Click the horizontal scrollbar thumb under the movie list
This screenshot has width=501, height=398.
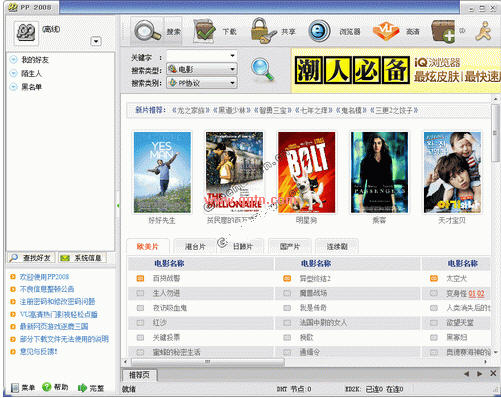208,362
